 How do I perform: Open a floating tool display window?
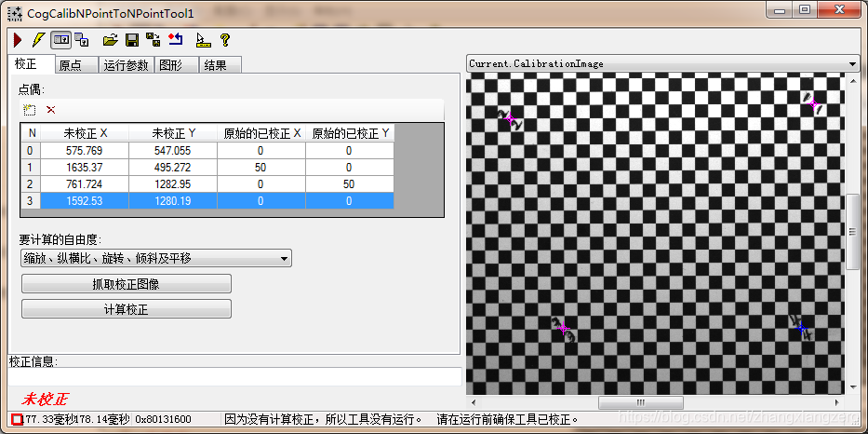coord(82,40)
